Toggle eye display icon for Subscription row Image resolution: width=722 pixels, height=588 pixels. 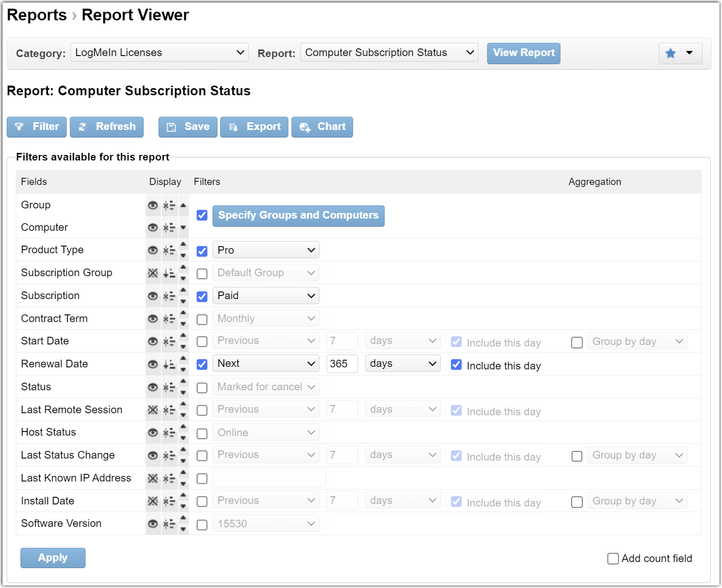(153, 296)
